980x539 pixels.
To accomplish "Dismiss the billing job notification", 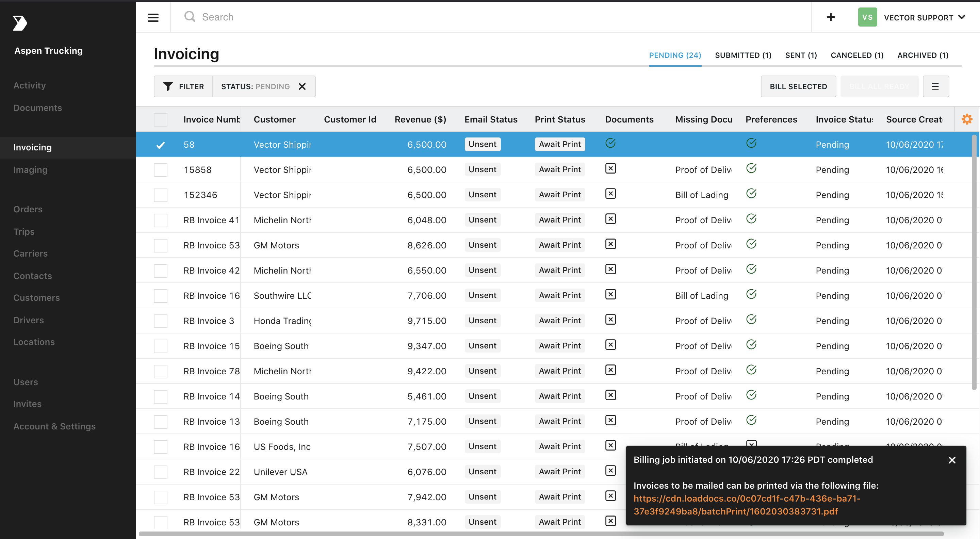I will [x=952, y=460].
